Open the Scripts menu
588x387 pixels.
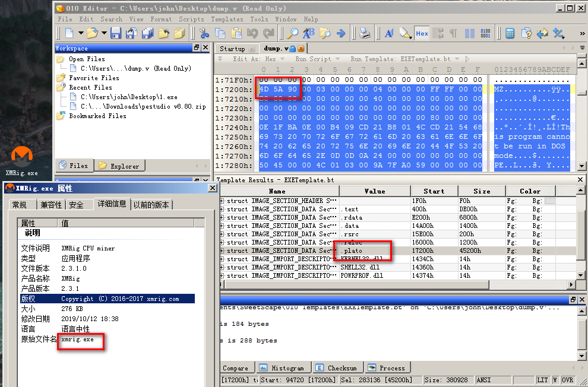click(x=191, y=19)
